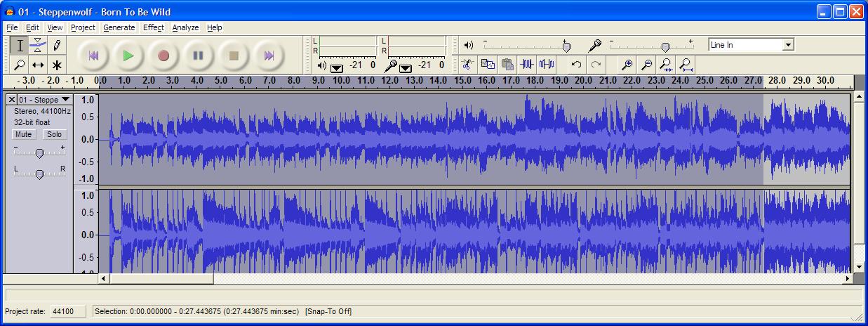
Task: Select the Envelope tool
Action: tap(39, 46)
